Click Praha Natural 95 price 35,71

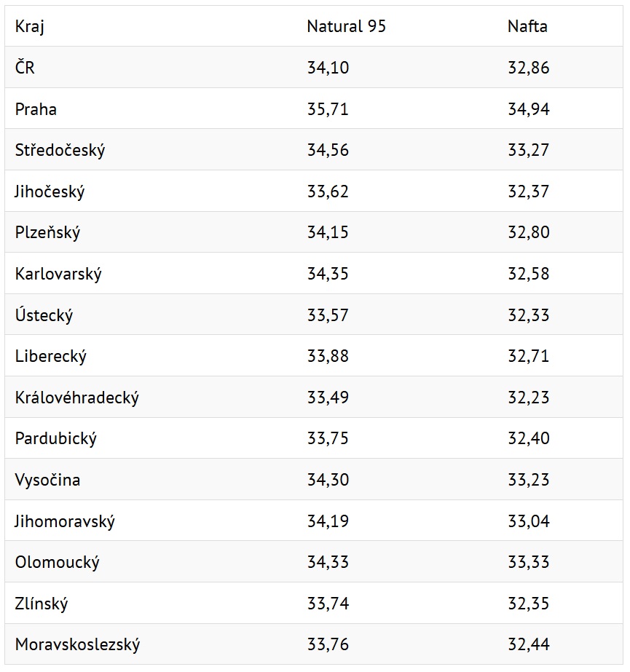tap(328, 109)
